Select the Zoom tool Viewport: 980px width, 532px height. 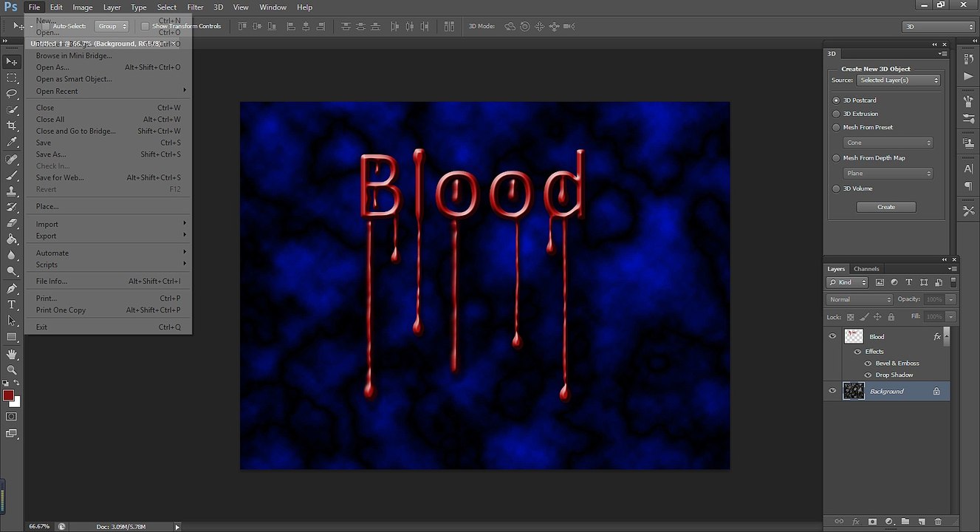coord(12,370)
